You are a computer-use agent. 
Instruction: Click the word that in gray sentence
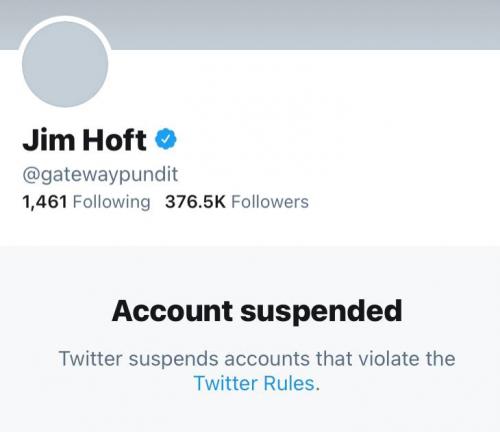pos(334,358)
